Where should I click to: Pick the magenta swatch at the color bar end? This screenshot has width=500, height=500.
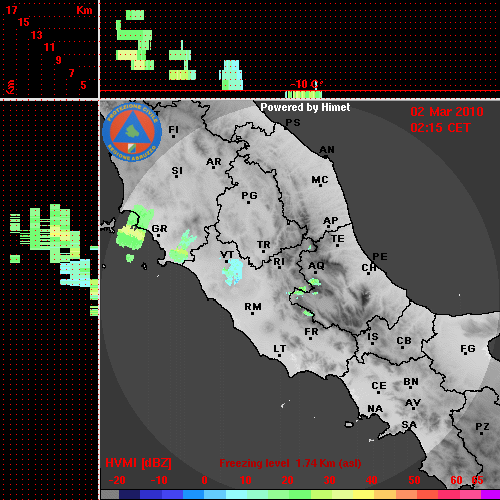click(x=491, y=494)
